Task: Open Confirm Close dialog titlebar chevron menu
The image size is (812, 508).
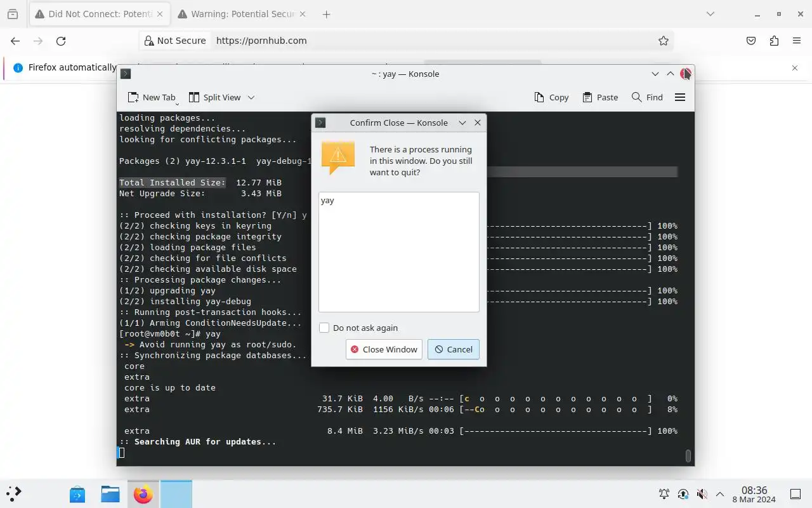Action: click(462, 123)
